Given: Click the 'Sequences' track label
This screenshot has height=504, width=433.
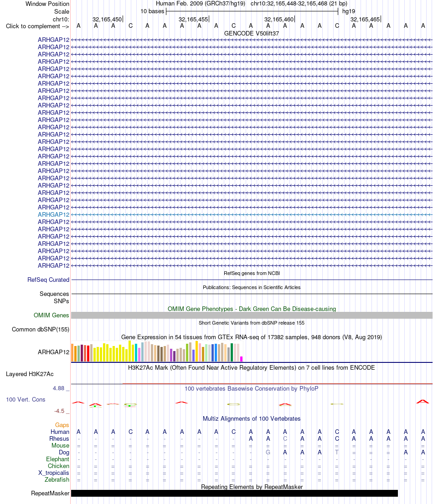Looking at the screenshot, I should point(54,294).
